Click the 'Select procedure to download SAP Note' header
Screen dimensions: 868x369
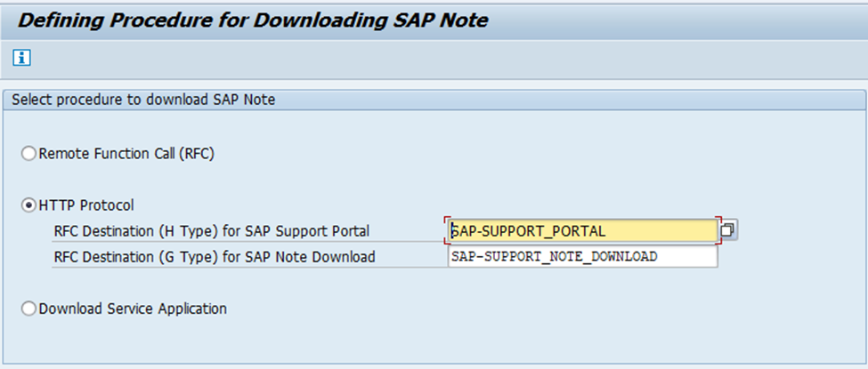point(143,100)
